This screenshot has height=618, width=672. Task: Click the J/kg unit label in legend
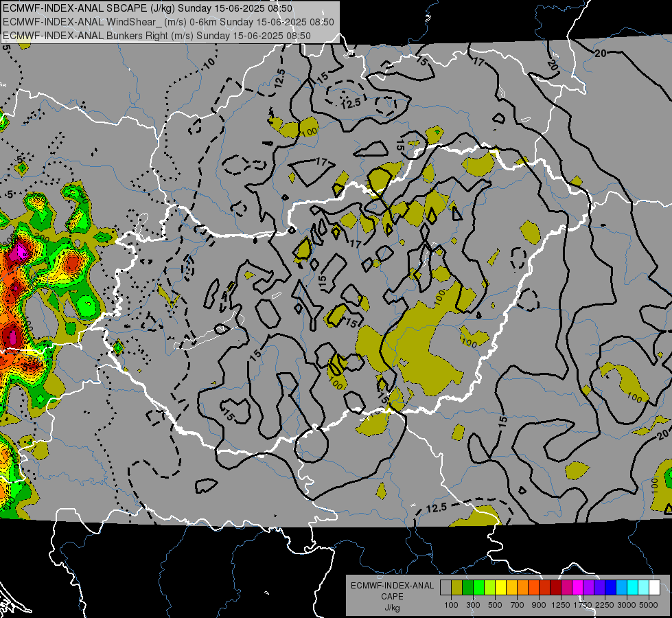tap(392, 608)
